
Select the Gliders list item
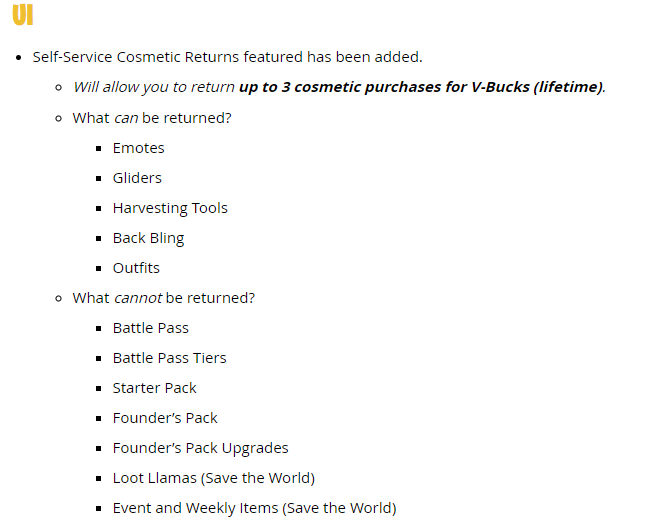(x=137, y=178)
